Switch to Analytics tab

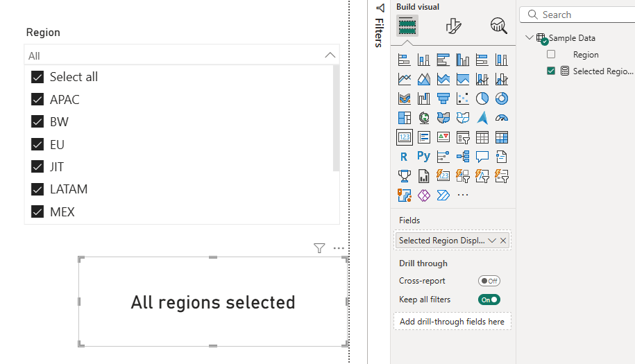pos(498,26)
